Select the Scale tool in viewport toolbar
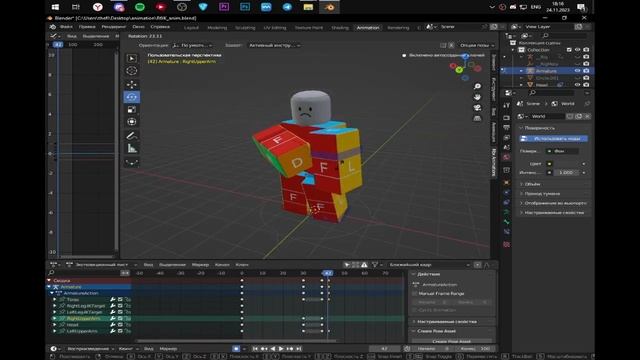Image resolution: width=640 pixels, height=360 pixels. click(131, 109)
